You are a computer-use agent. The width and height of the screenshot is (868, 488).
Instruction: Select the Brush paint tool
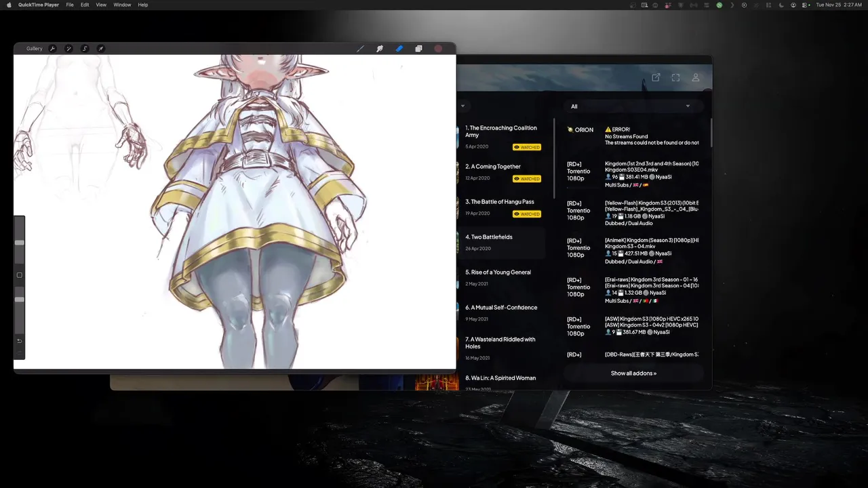(360, 49)
